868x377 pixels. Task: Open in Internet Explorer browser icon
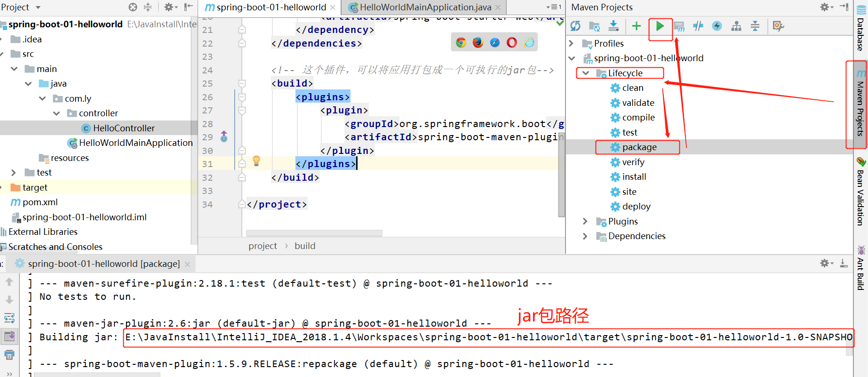pyautogui.click(x=529, y=43)
